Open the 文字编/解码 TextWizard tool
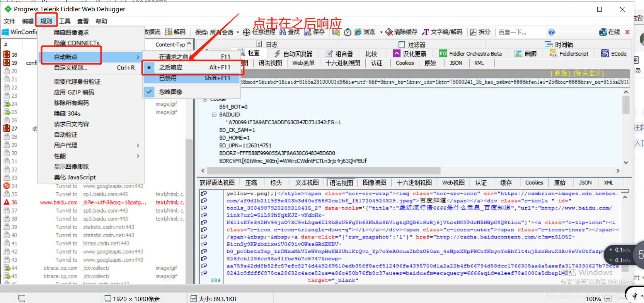644x303 pixels. coord(442,32)
